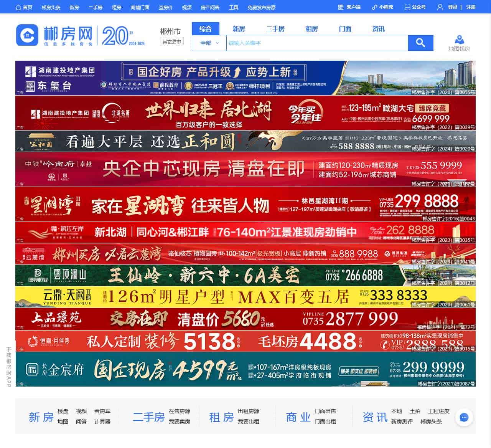Open the 全部 search category dropdown
The width and height of the screenshot is (491, 448).
point(209,43)
